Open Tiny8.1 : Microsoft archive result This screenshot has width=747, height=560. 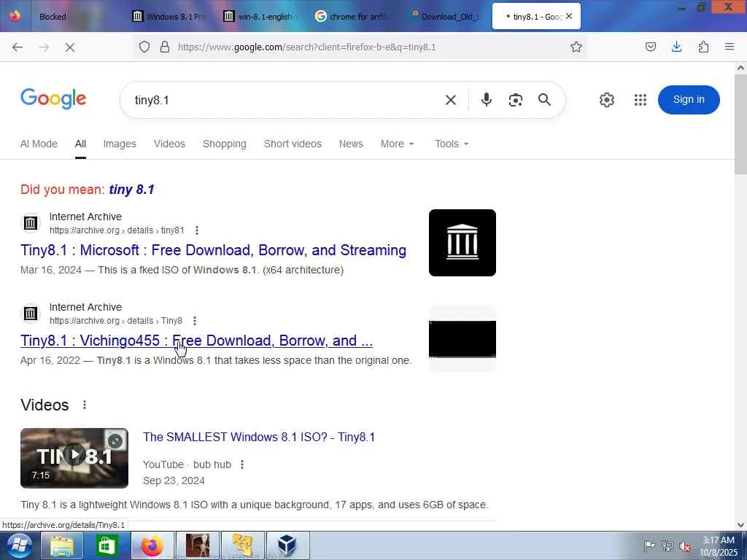pyautogui.click(x=214, y=251)
